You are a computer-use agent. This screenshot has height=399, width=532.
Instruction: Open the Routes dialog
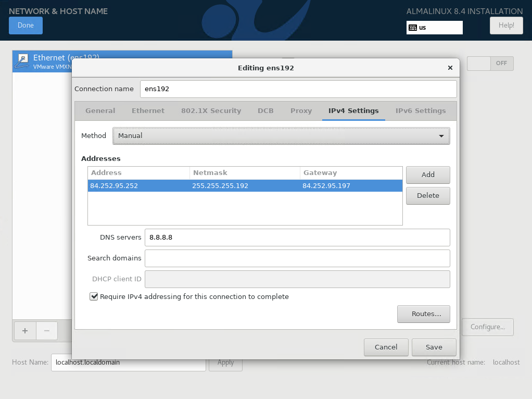[423, 314]
